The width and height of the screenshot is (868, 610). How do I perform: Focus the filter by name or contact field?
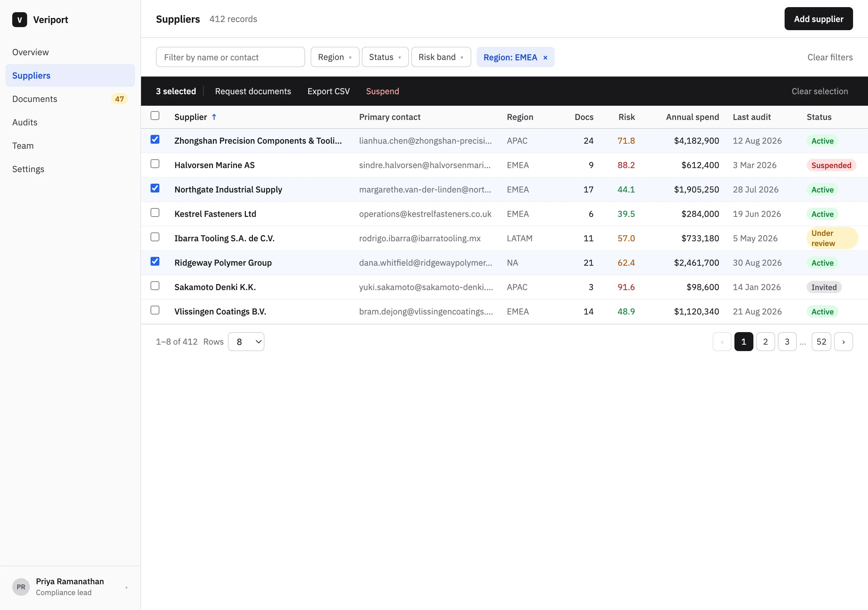pos(230,57)
